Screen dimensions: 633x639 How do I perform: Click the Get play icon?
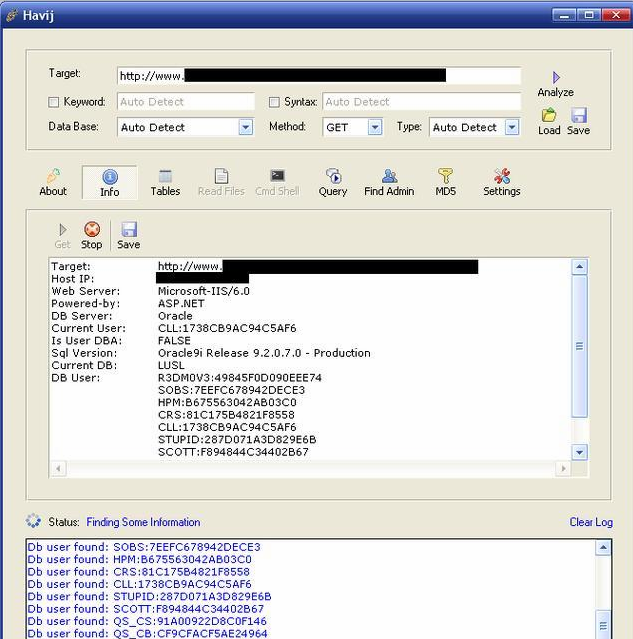tap(62, 230)
